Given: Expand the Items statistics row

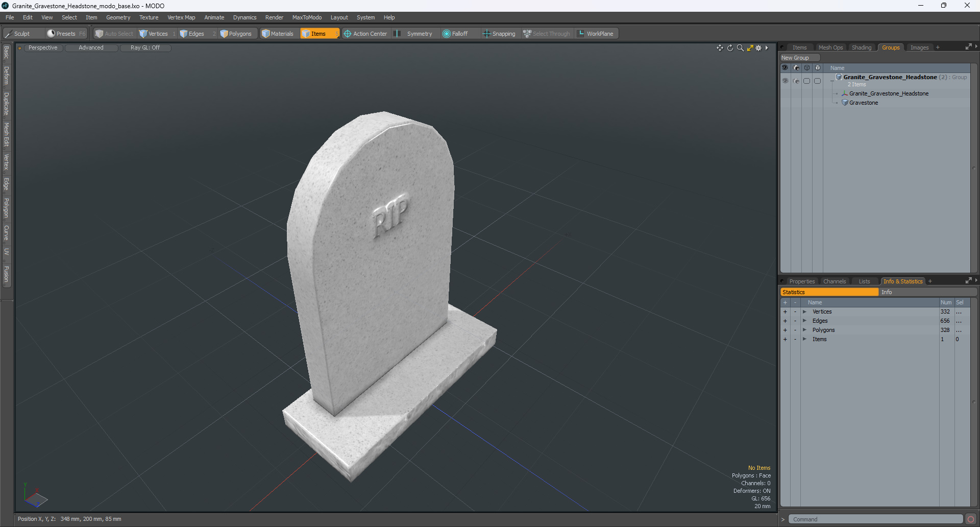Looking at the screenshot, I should click(x=804, y=340).
